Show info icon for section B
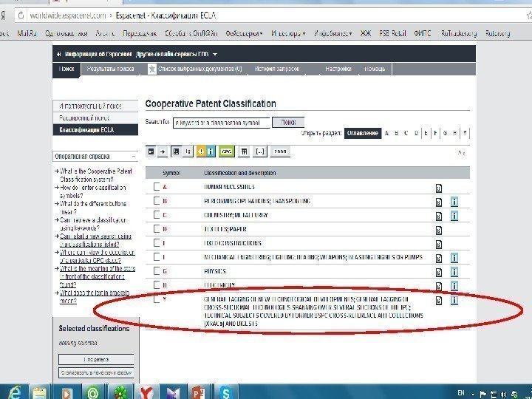532x399 pixels. (454, 202)
